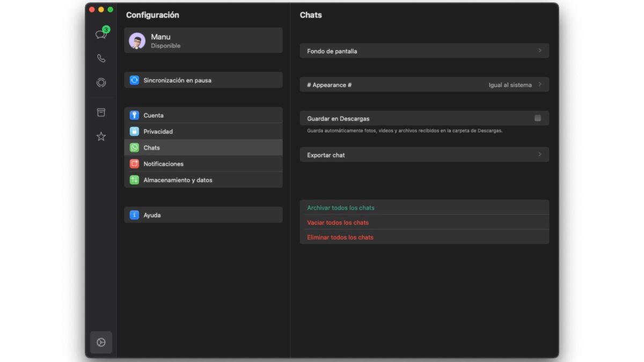644x362 pixels.
Task: Open starred messages star icon
Action: click(101, 137)
